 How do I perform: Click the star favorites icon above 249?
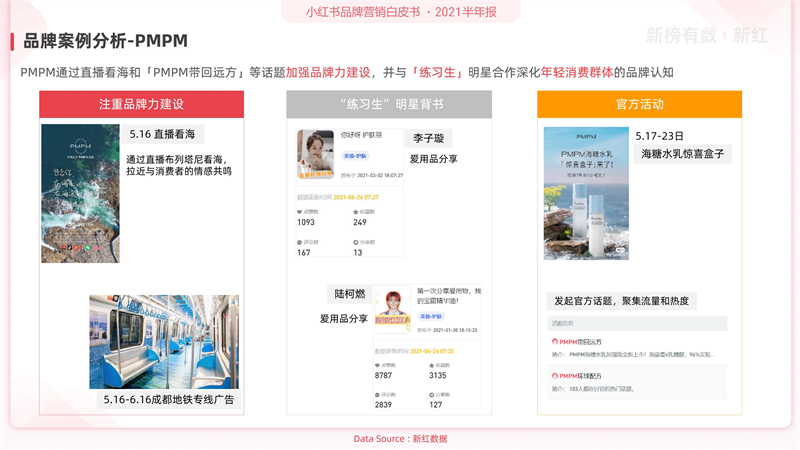coord(356,212)
